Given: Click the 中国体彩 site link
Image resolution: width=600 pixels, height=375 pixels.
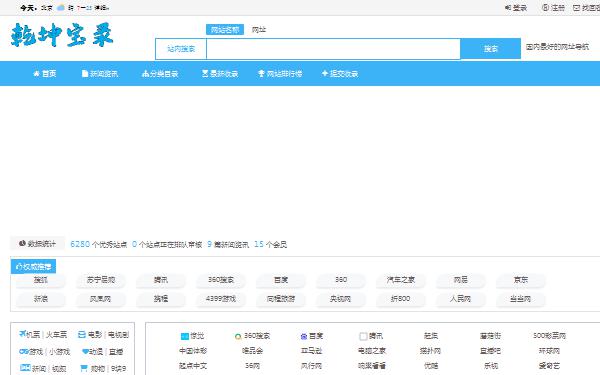Looking at the screenshot, I should [x=193, y=351].
